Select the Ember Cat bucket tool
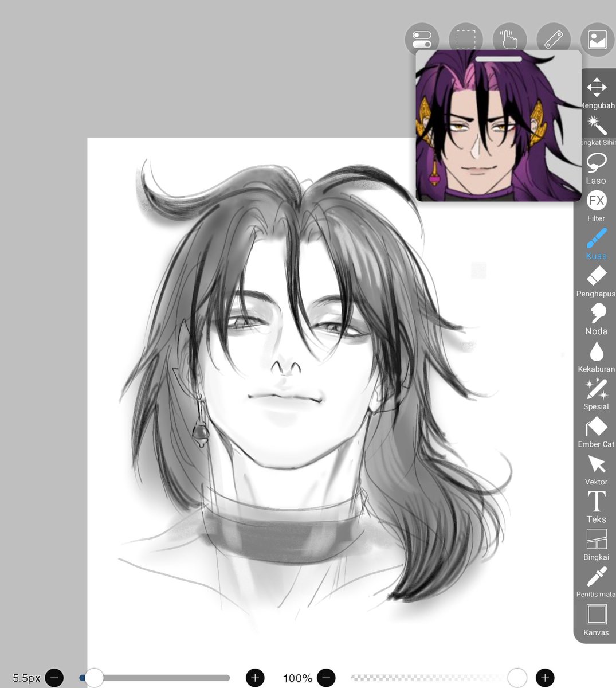 [597, 433]
